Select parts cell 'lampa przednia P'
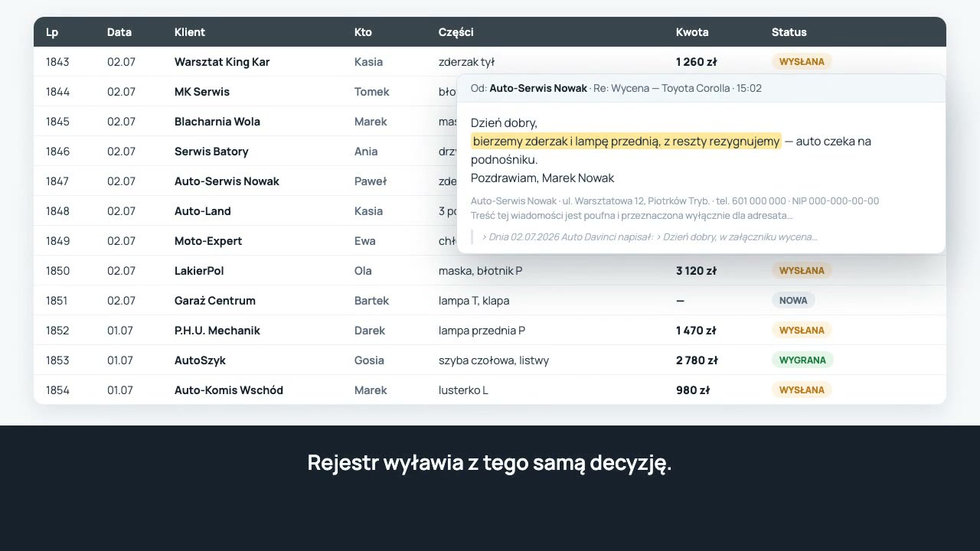The height and width of the screenshot is (551, 980). [482, 331]
